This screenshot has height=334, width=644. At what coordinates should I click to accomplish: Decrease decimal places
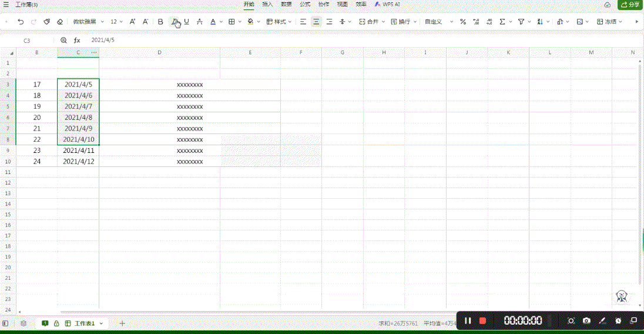tap(489, 22)
